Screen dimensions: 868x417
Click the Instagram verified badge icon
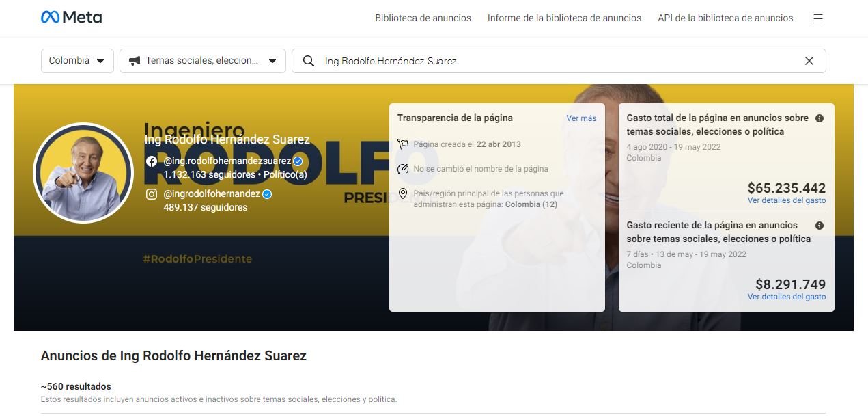(268, 194)
